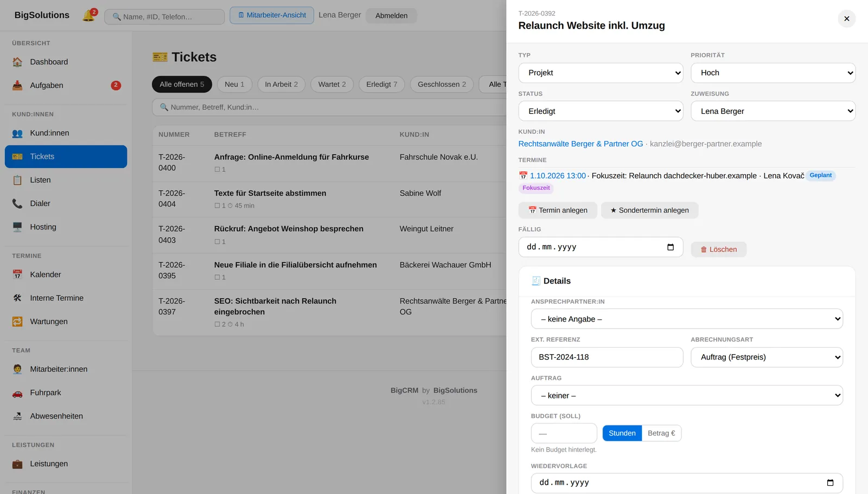Switch budget toggle to Betrag €
Screen dimensions: 868x494
661,433
